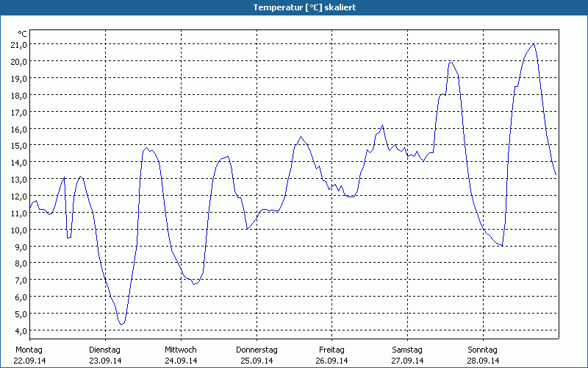Image resolution: width=588 pixels, height=368 pixels.
Task: Select the 'Sonntag' day label
Action: coord(483,350)
